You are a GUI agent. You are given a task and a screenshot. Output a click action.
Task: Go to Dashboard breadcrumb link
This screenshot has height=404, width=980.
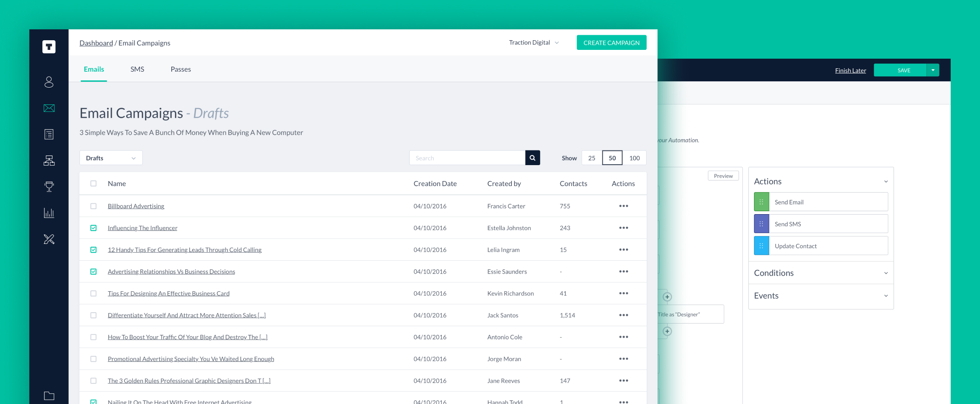96,43
